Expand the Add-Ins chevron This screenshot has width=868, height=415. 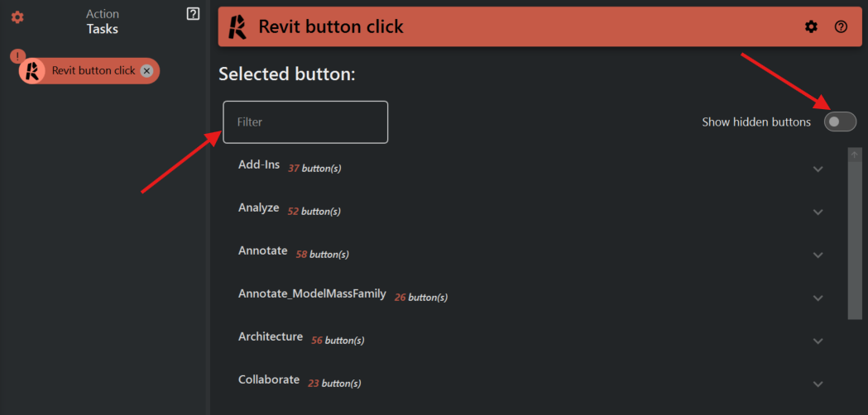pos(818,169)
